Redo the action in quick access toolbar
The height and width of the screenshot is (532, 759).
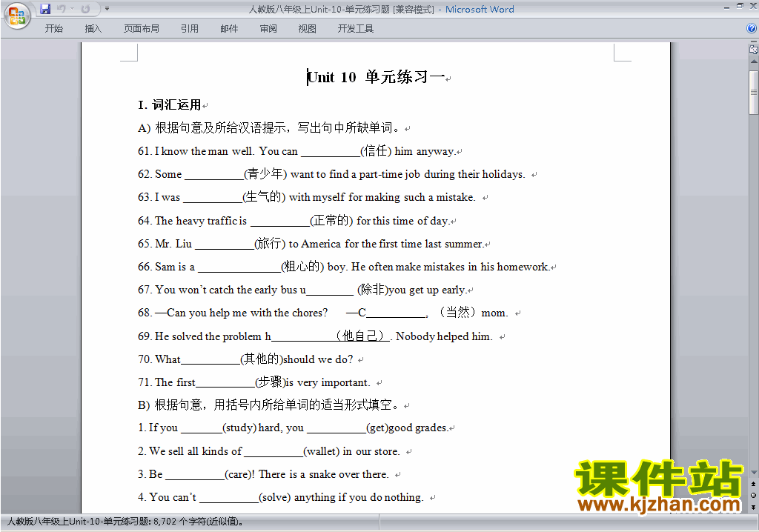[86, 9]
